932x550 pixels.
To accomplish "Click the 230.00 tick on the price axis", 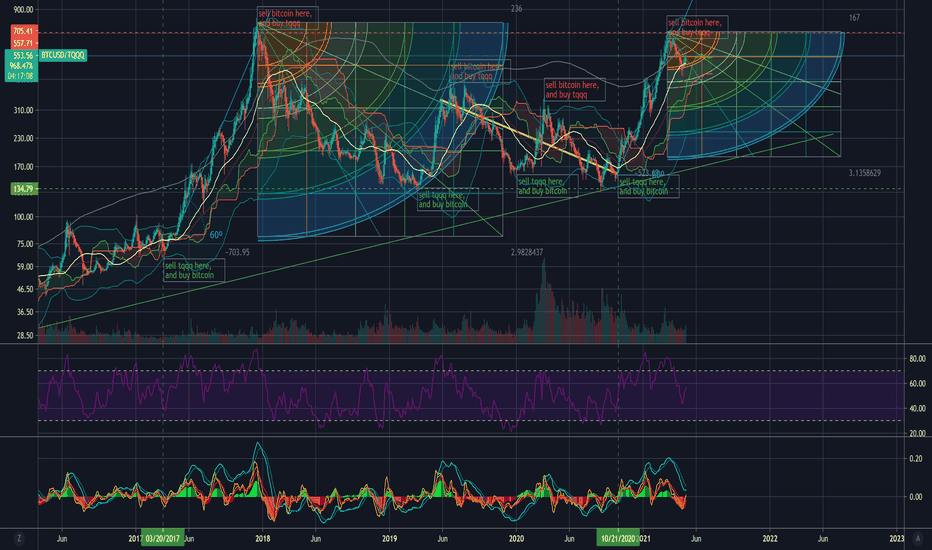I will tap(24, 138).
